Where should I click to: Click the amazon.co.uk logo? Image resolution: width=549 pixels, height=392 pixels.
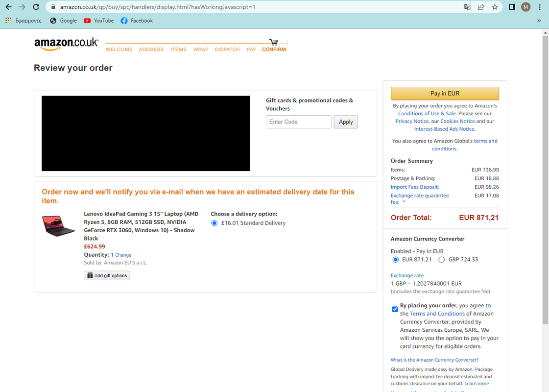66,44
